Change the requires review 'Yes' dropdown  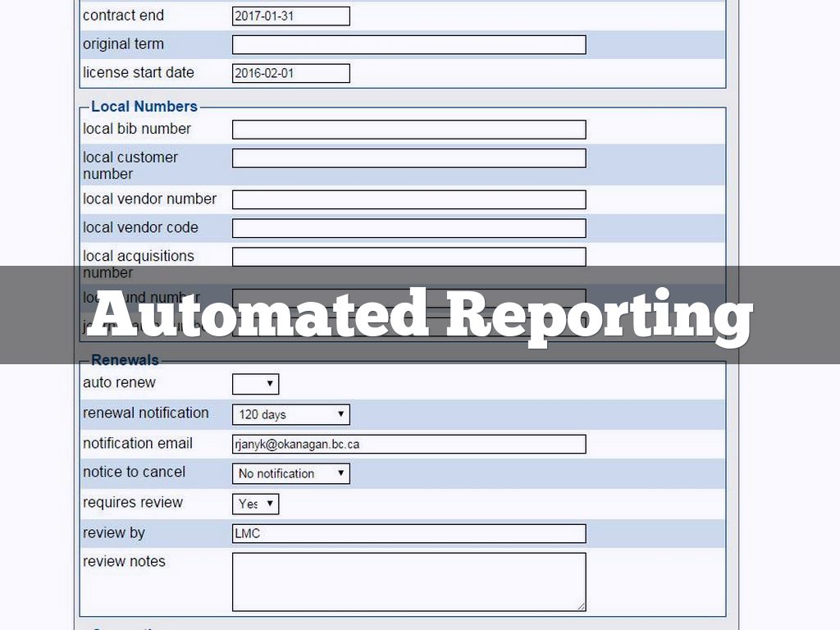[x=255, y=504]
